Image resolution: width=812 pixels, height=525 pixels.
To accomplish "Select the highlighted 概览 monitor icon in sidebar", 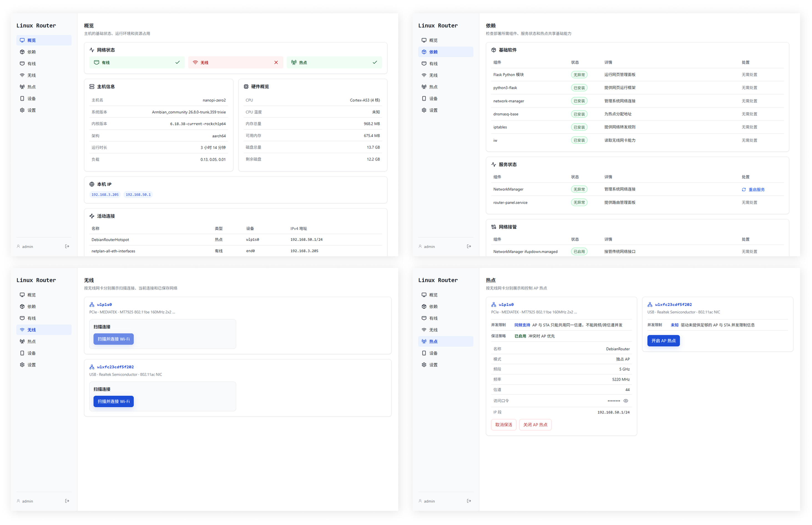I will (22, 40).
